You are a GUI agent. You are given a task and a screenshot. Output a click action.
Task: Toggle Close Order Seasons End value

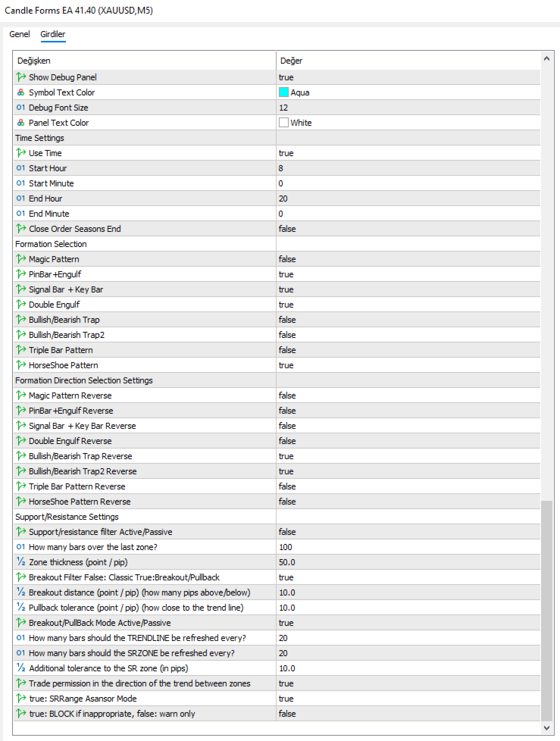408,229
